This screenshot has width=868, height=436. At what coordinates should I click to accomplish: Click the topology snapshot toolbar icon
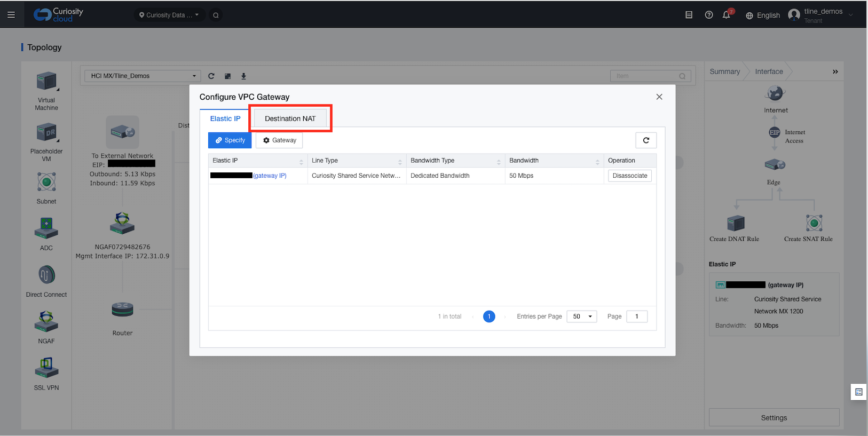227,76
